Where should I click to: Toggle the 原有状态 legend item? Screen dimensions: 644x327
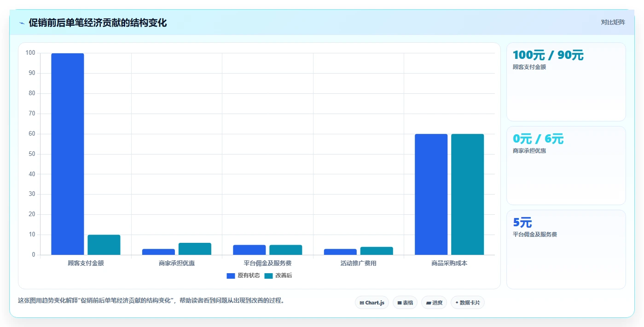tap(243, 275)
